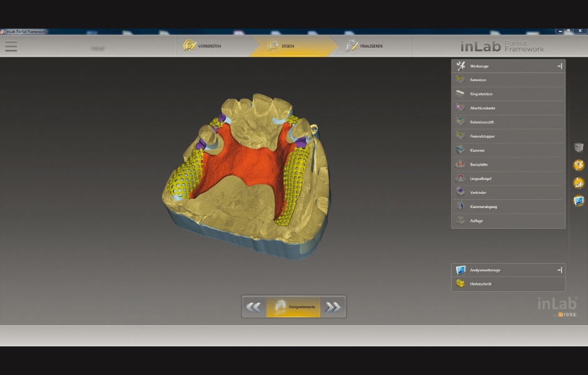The image size is (588, 375).
Task: Close the inLab Partial Framework window
Action: coord(580,31)
